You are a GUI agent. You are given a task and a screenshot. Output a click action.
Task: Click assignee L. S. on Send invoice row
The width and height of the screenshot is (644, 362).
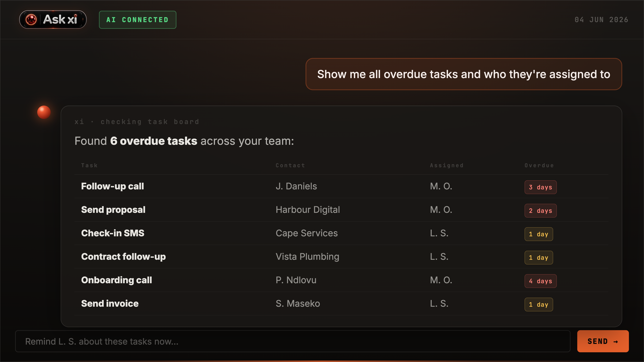click(x=439, y=304)
